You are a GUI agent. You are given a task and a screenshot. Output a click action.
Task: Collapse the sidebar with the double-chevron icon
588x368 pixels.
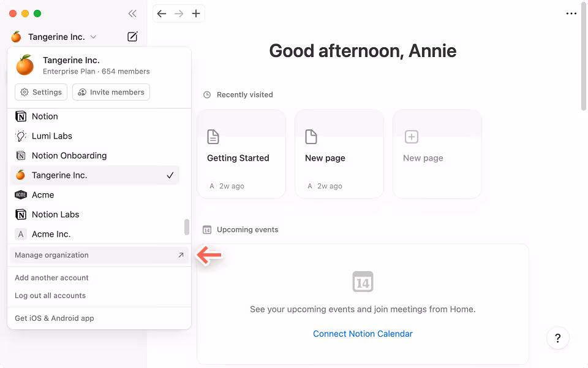pyautogui.click(x=132, y=13)
